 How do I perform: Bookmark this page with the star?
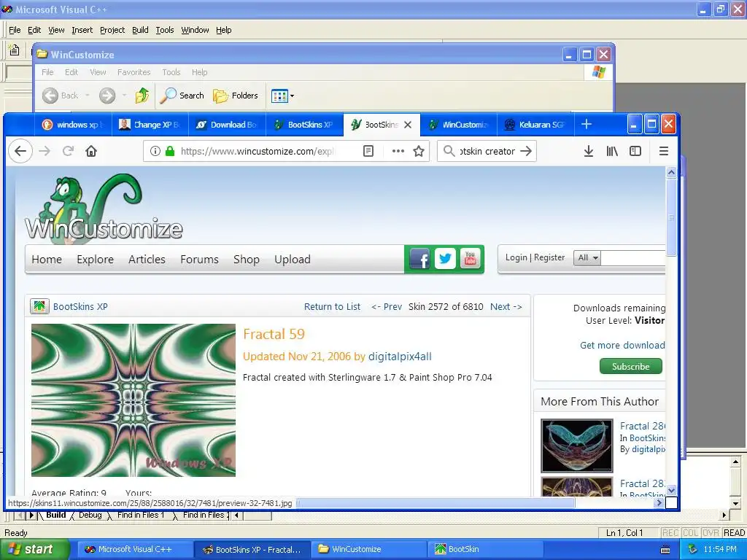419,152
